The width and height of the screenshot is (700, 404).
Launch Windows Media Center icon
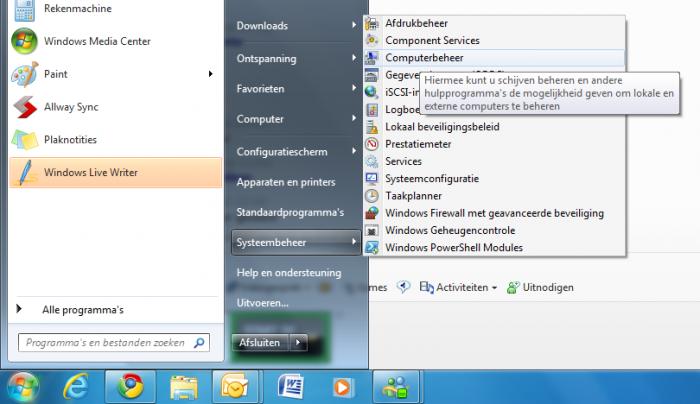tap(24, 41)
